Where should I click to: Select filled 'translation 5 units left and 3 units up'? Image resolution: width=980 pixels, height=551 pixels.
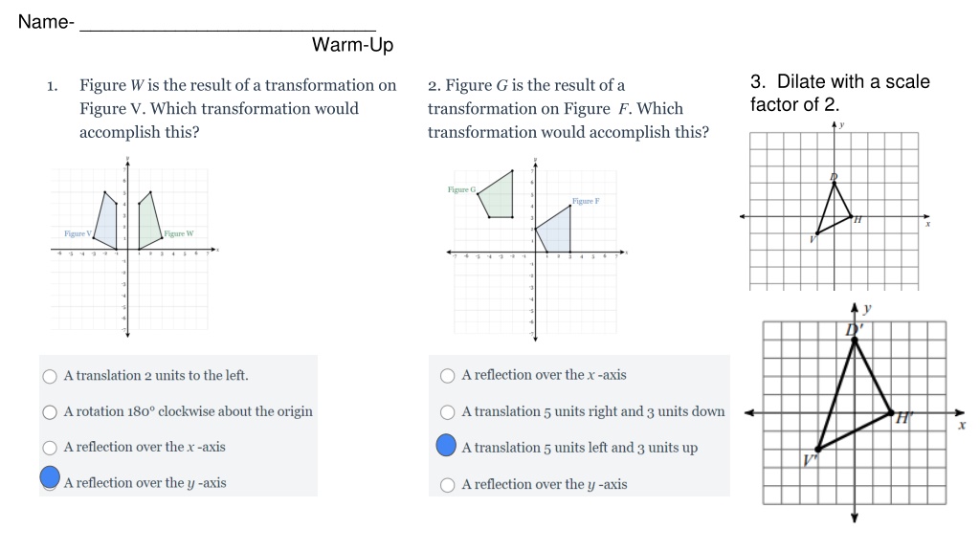446,446
